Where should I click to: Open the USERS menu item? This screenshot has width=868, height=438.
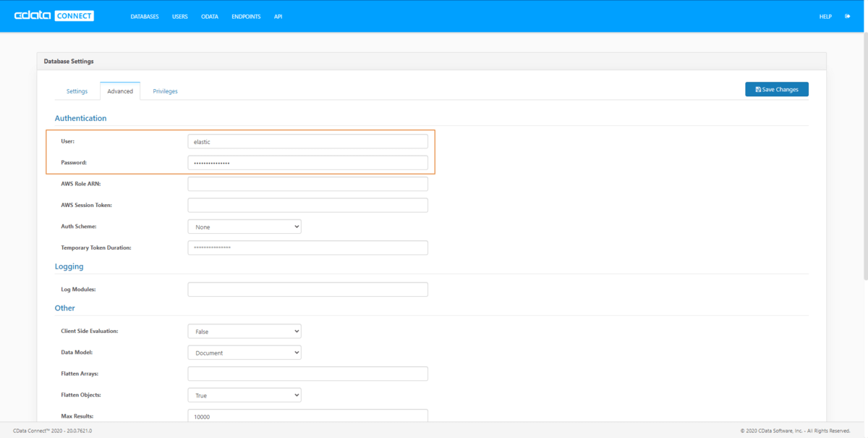(x=180, y=17)
